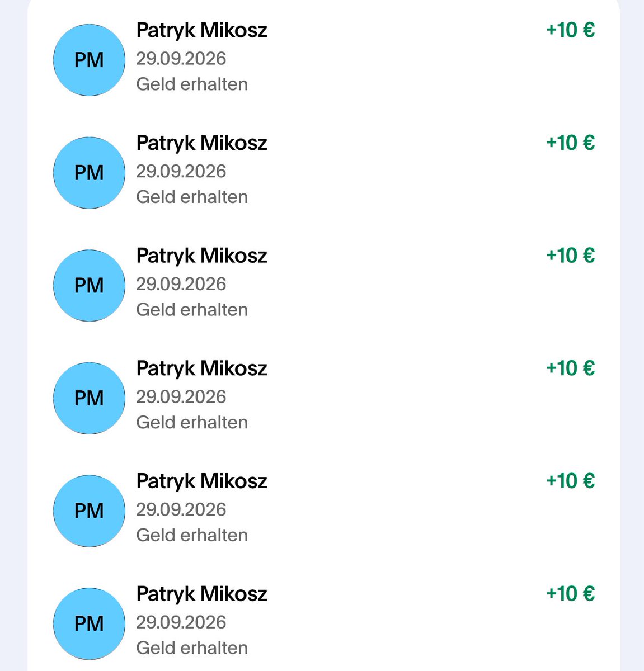Click Geld erhalten under the fifth transaction
The image size is (644, 671).
point(192,535)
